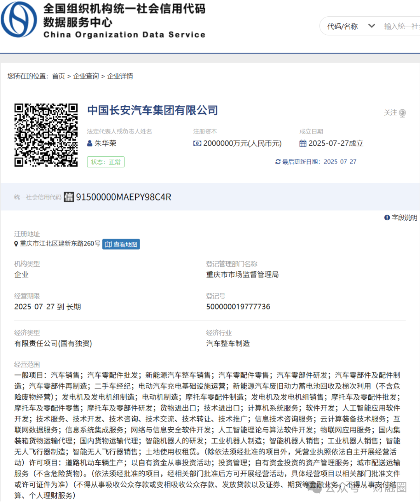
Task: Click the 字段说明 info icon
Action: pyautogui.click(x=387, y=218)
